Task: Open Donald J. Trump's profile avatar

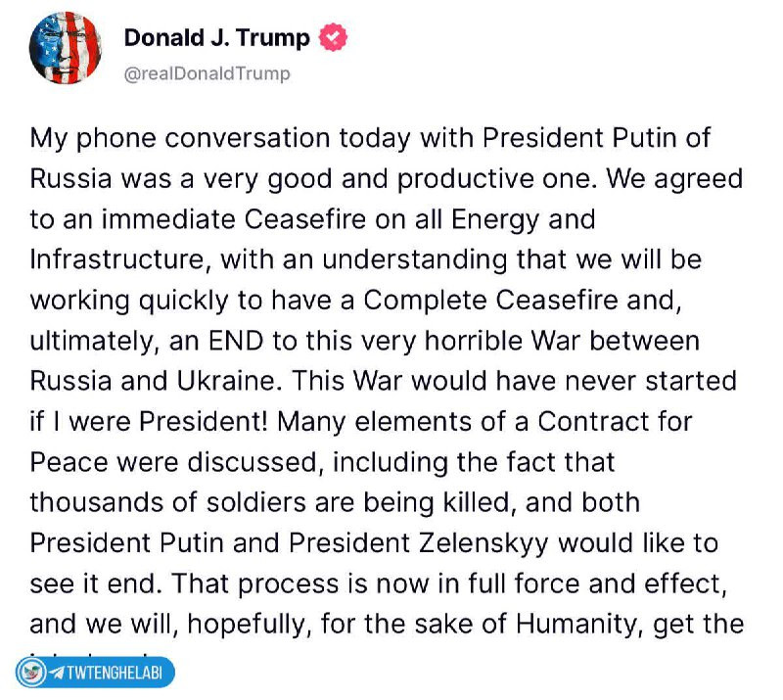Action: click(x=66, y=48)
